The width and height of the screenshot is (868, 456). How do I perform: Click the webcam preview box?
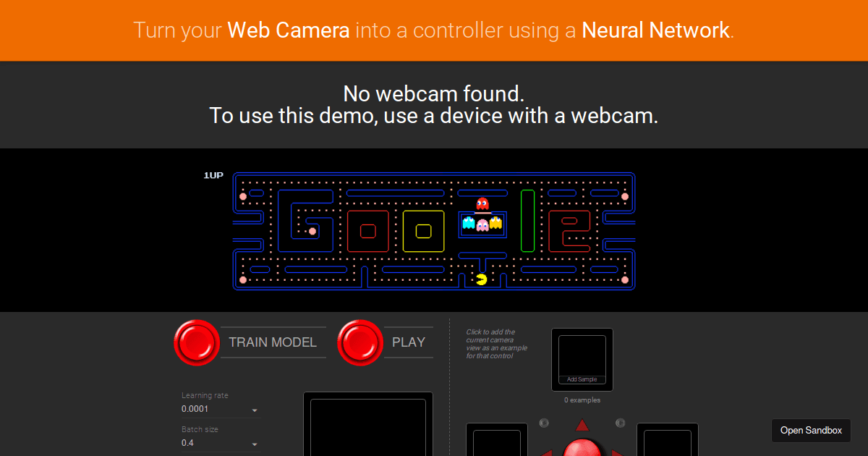(367, 424)
